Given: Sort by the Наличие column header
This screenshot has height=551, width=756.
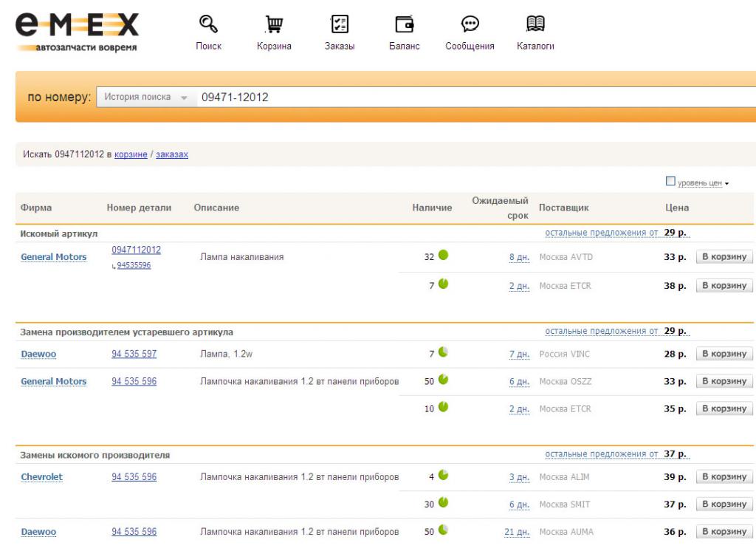Looking at the screenshot, I should pos(432,208).
